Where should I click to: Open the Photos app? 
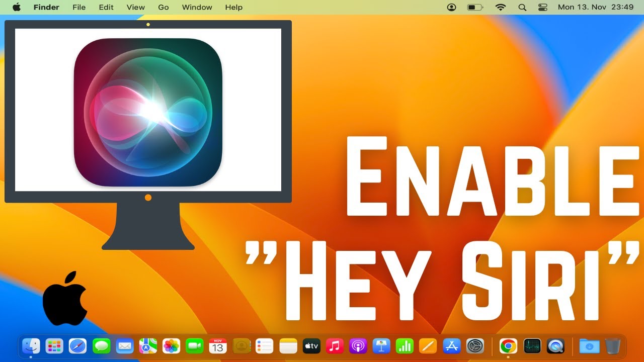[x=171, y=346]
